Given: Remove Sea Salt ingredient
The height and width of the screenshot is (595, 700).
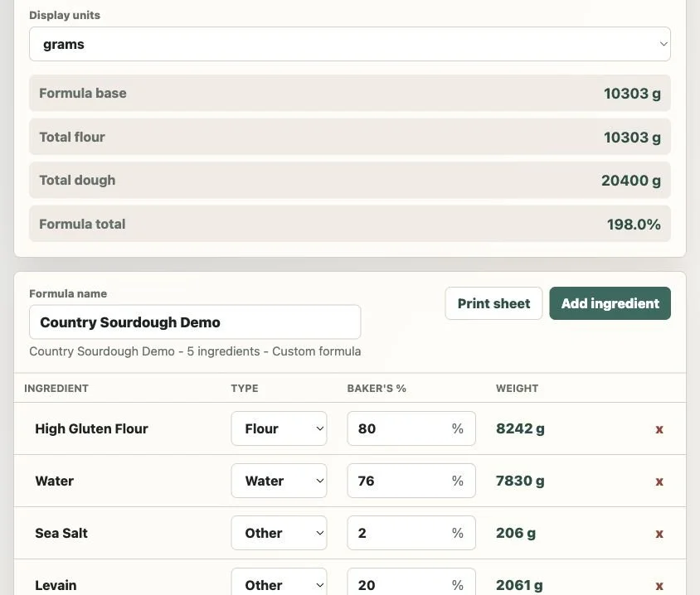Looking at the screenshot, I should 659,534.
